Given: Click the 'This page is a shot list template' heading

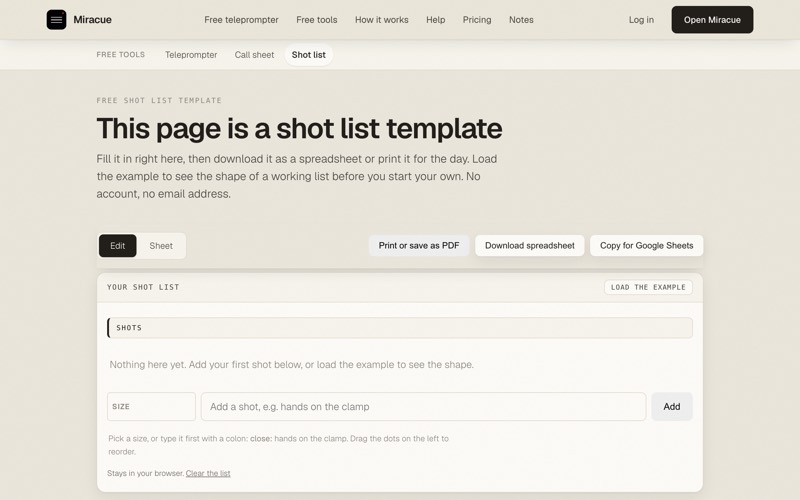Looking at the screenshot, I should tap(299, 128).
